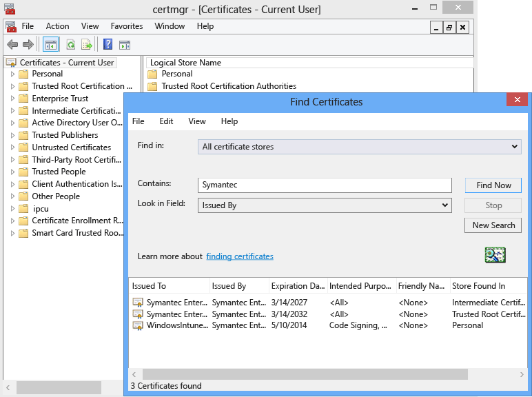
Task: Select Active Directory User Object tree item
Action: pyautogui.click(x=77, y=123)
